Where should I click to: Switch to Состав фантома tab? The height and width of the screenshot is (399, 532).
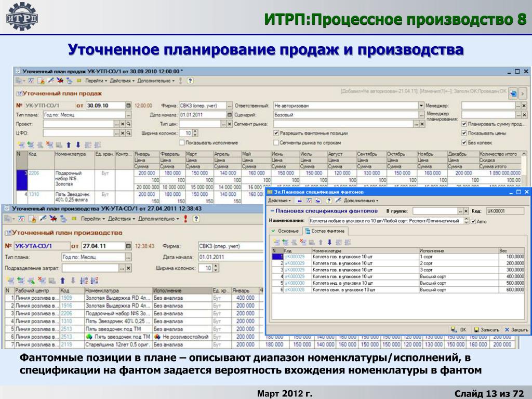point(325,231)
